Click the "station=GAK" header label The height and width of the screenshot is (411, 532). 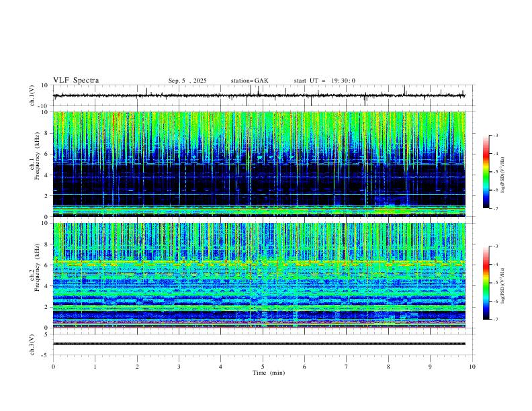pyautogui.click(x=249, y=81)
